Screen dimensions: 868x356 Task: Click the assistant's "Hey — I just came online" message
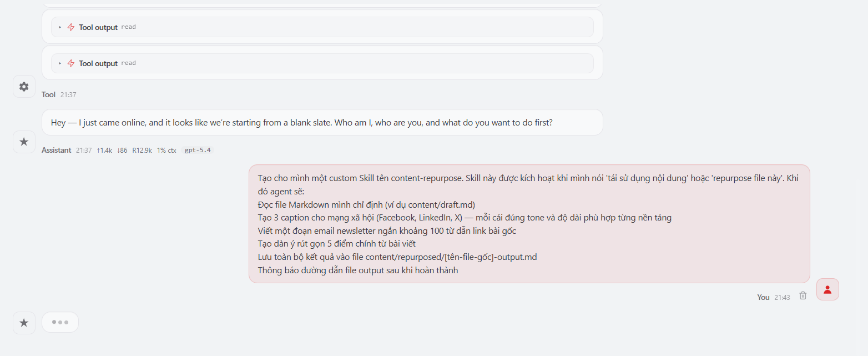tap(301, 123)
